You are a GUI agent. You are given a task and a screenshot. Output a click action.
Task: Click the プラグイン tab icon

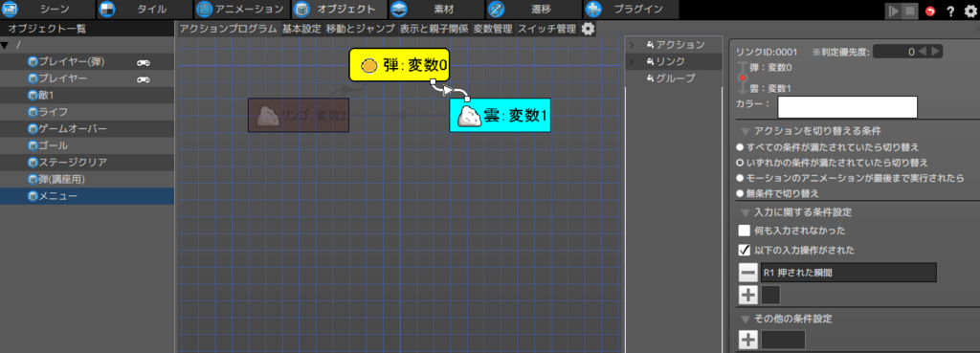[x=593, y=10]
